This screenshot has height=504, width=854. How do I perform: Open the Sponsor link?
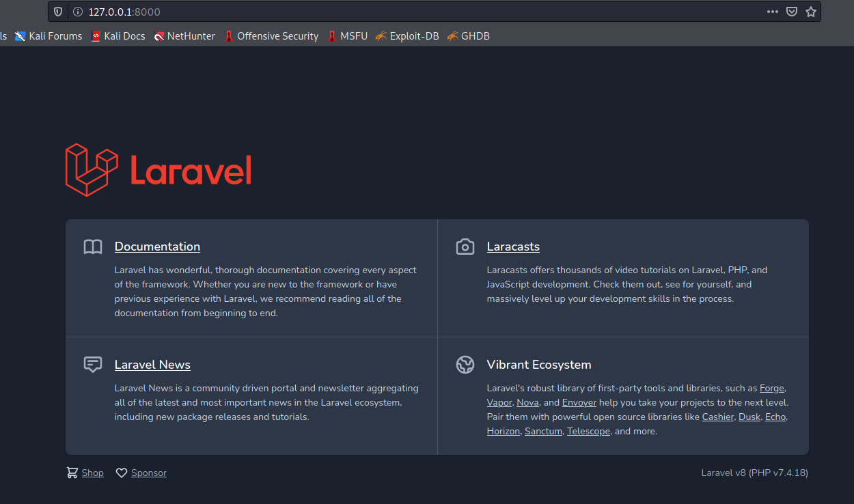point(149,473)
